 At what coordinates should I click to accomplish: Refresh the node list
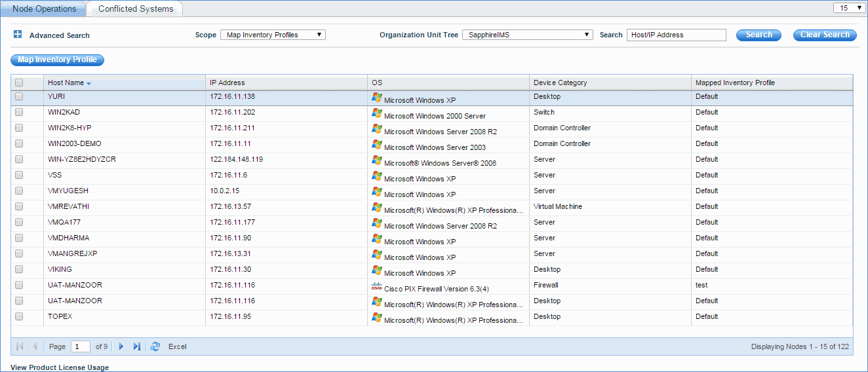pyautogui.click(x=155, y=346)
